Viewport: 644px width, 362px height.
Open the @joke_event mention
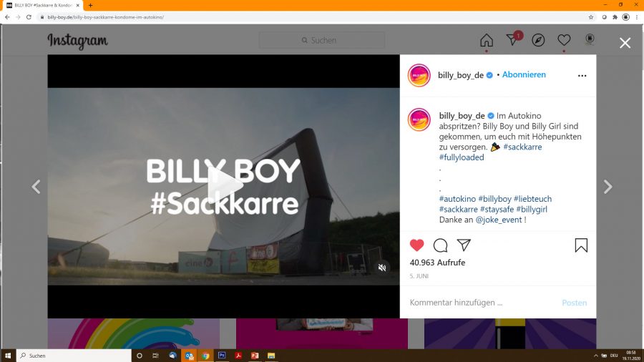499,220
